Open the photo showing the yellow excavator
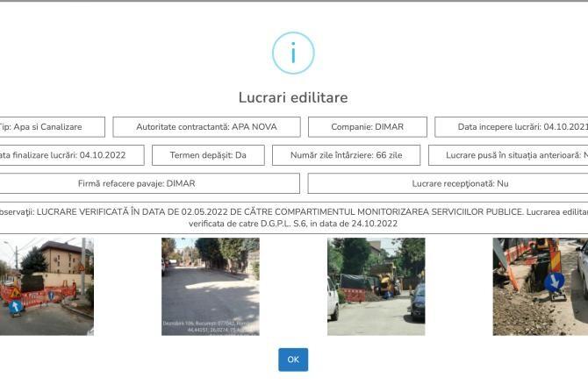This screenshot has width=588, height=392. point(376,287)
